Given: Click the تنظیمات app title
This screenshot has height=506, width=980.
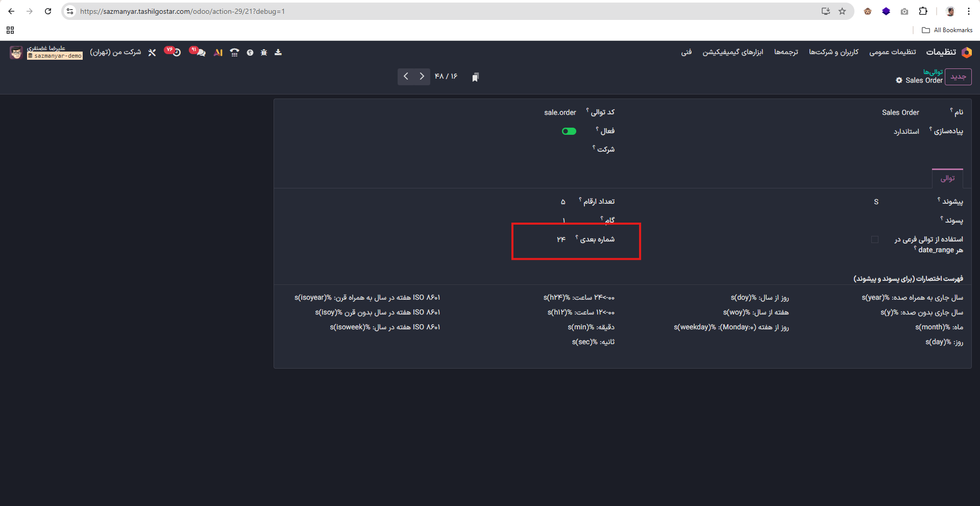Looking at the screenshot, I should 941,52.
